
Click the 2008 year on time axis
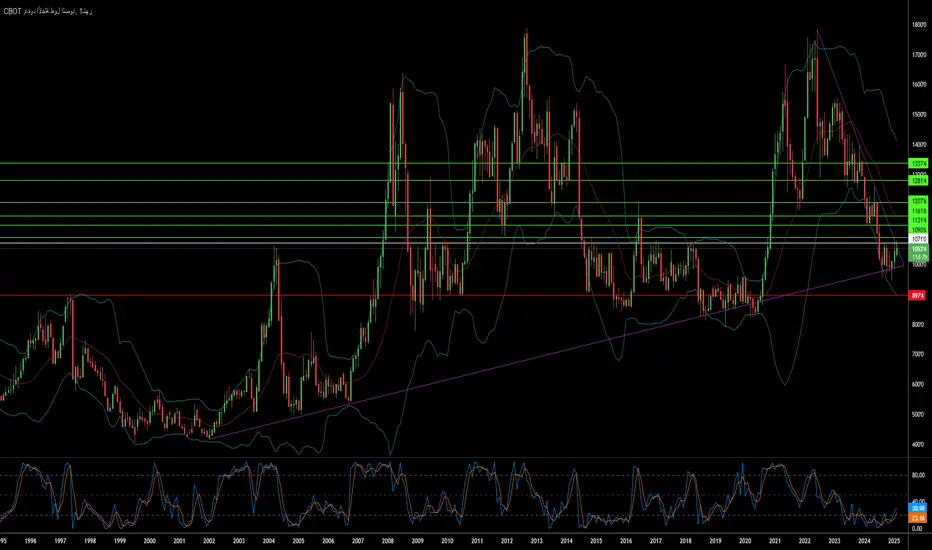tap(388, 541)
